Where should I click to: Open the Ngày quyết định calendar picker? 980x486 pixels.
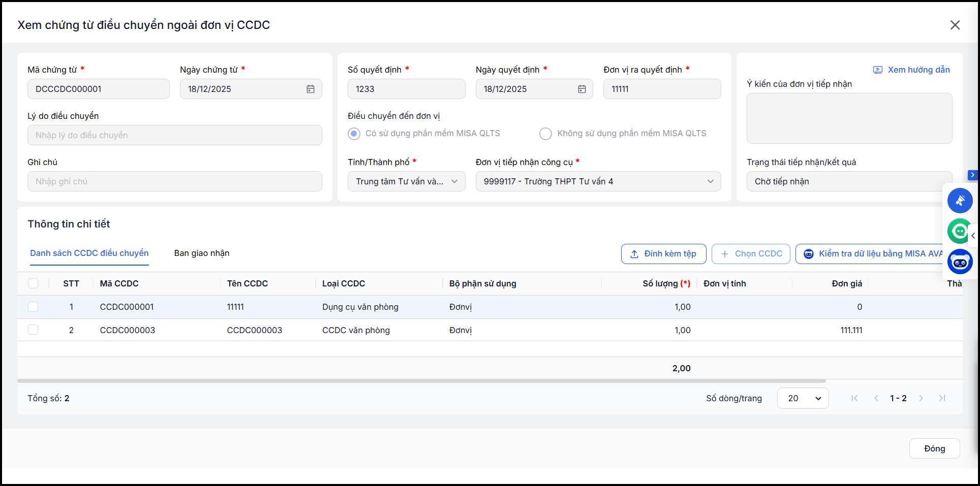click(x=582, y=89)
